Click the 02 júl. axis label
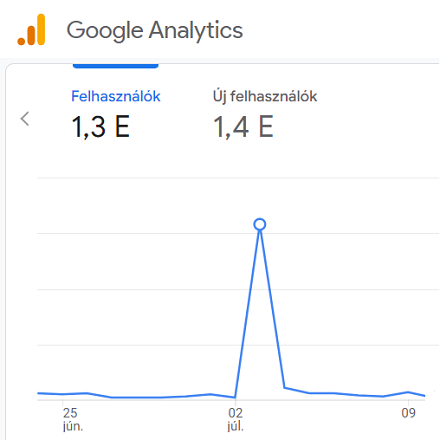 235,419
